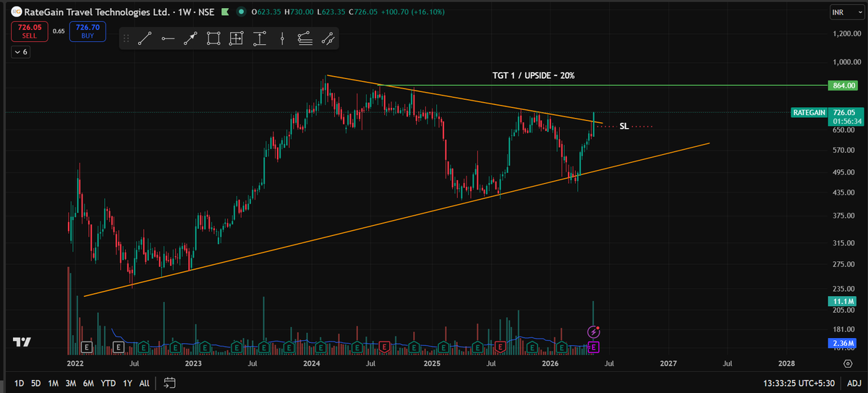Switch to the 5D date range

pyautogui.click(x=35, y=382)
